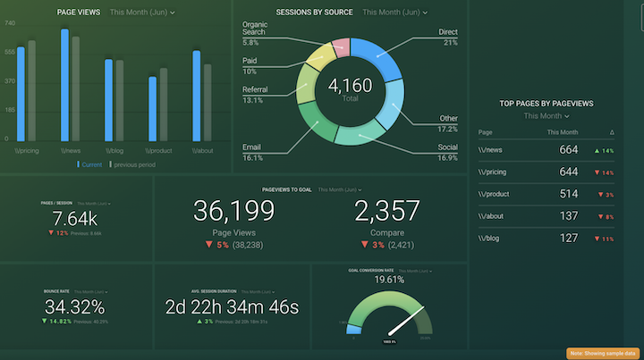Viewport: 644px width, 360px height.
Task: Open the Top Pages 'This Month' dropdown
Action: pyautogui.click(x=547, y=116)
